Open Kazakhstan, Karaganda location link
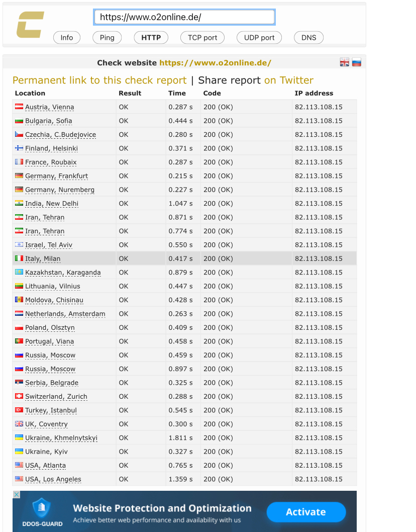 click(x=63, y=273)
